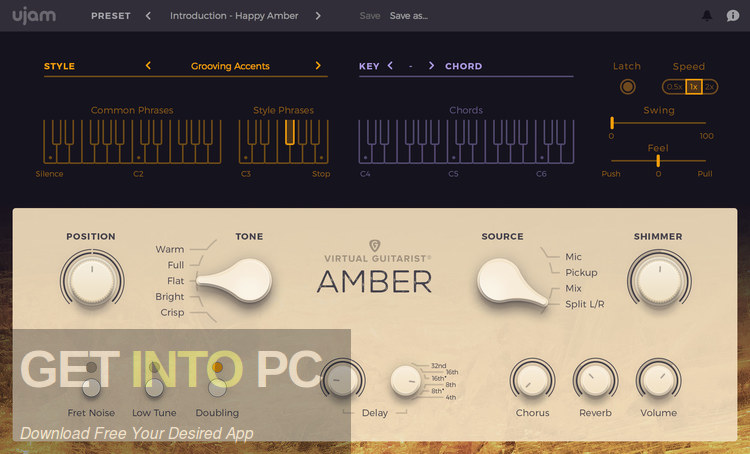Select next key arrow

[x=431, y=66]
